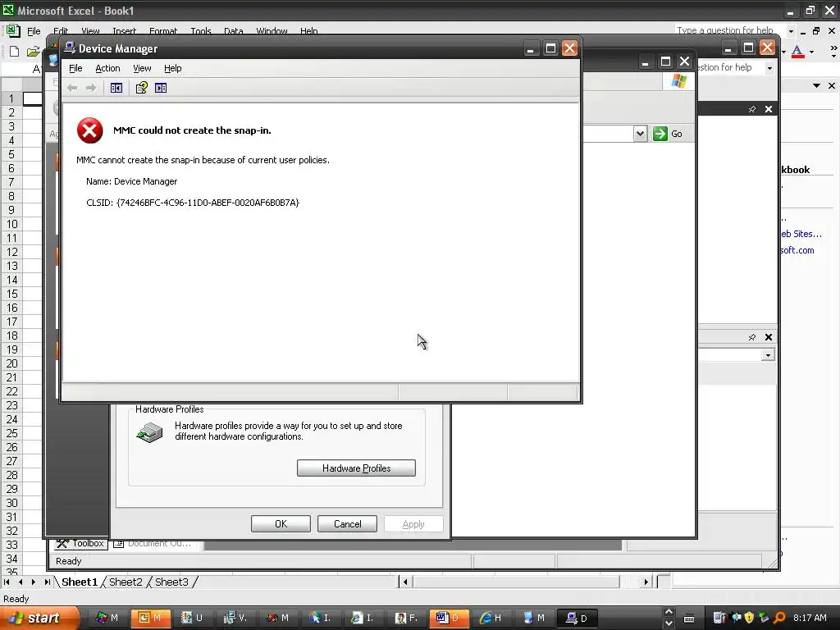Click the keyboard icon on the taskbar
Viewport: 840px width, 630px height.
pyautogui.click(x=689, y=619)
